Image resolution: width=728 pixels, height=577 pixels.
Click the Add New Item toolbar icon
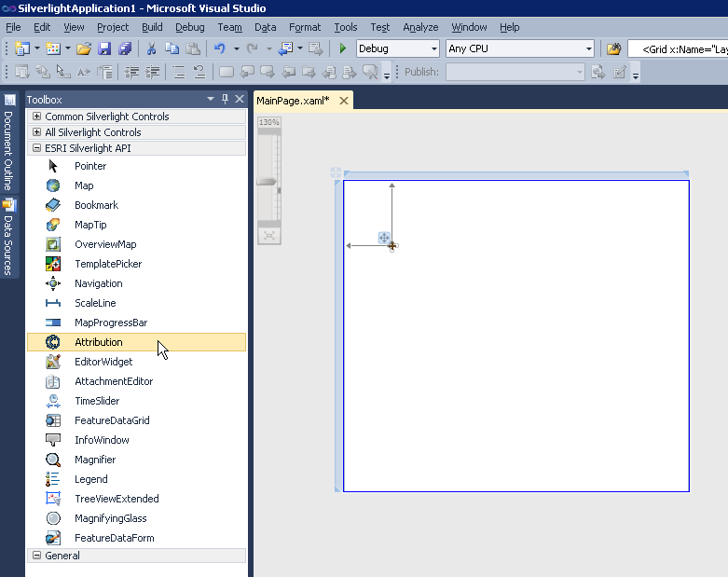[x=53, y=48]
